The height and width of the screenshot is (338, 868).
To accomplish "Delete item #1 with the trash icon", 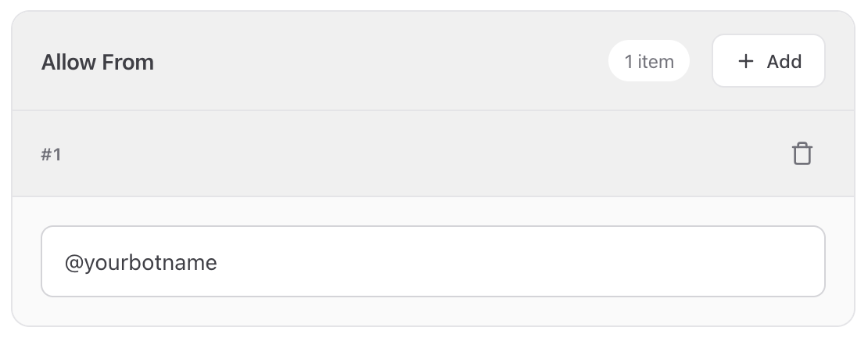I will click(802, 154).
